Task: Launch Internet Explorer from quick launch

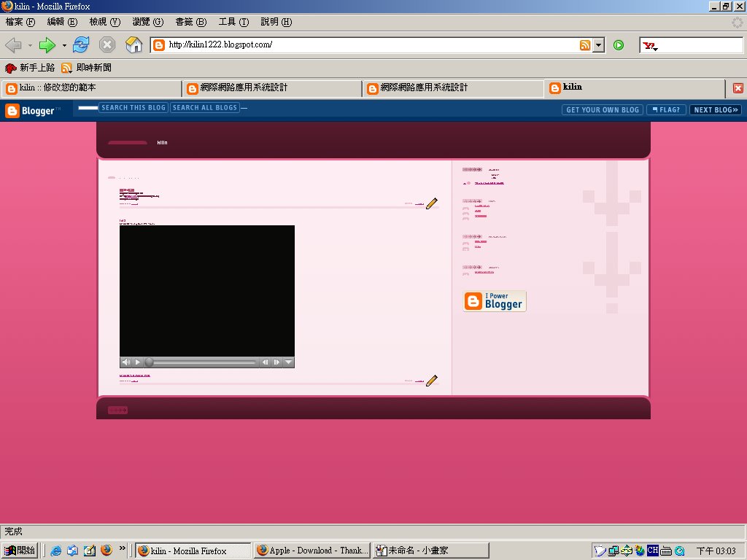Action: (55, 551)
